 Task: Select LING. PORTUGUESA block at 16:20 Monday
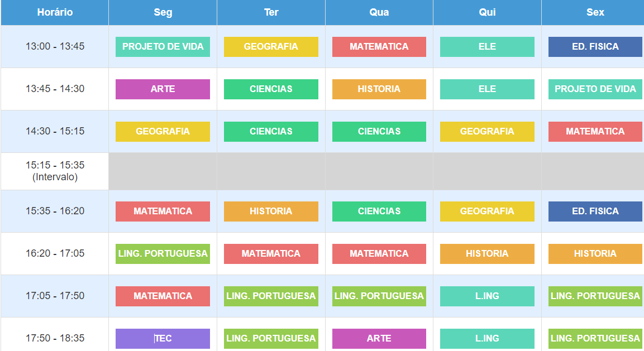pyautogui.click(x=163, y=254)
